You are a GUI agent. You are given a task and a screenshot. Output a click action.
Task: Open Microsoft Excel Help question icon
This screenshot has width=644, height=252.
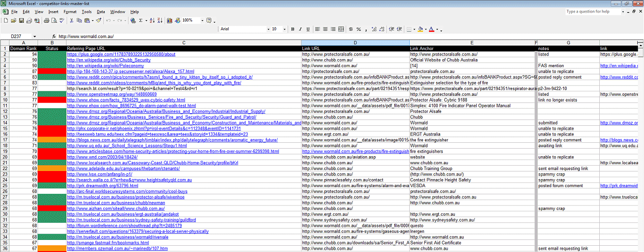click(209, 20)
